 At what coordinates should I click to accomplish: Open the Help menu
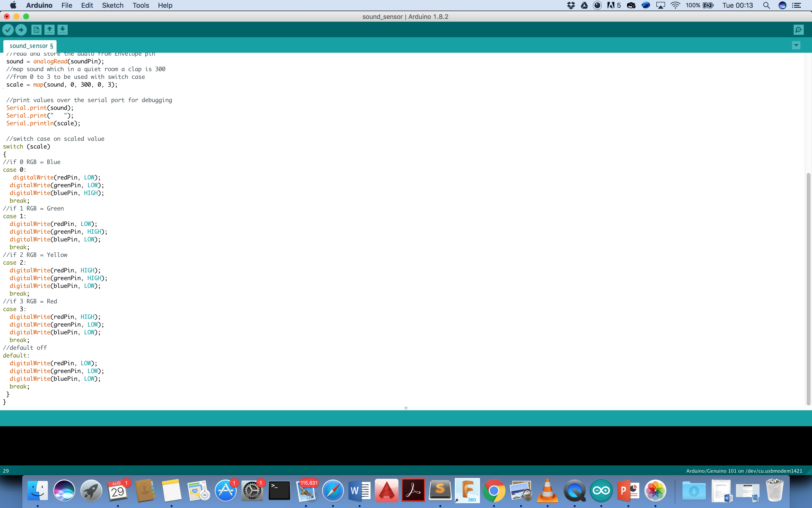165,5
